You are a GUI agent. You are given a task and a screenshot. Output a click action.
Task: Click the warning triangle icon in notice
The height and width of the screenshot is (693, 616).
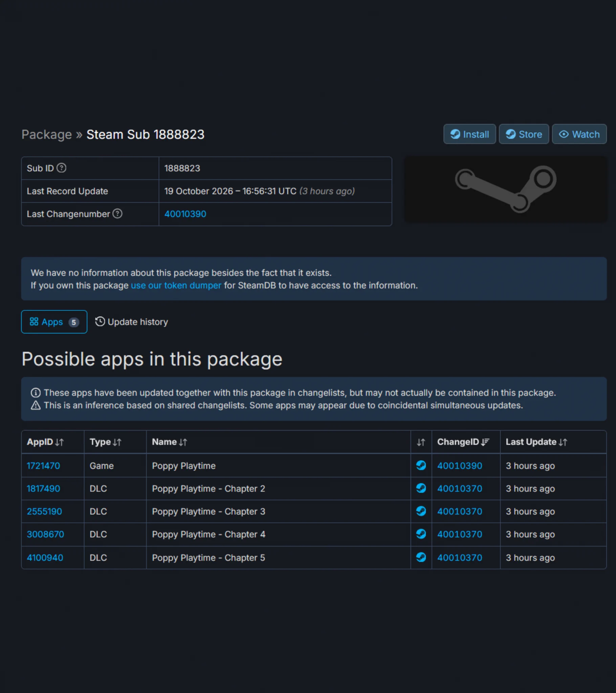pos(36,405)
